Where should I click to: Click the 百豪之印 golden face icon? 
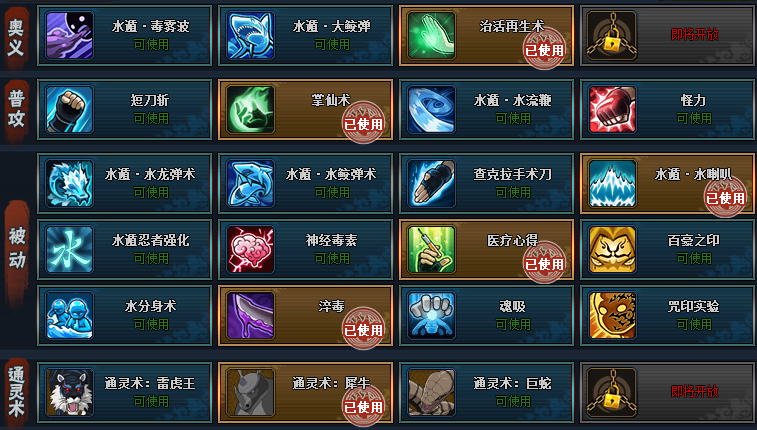(613, 250)
